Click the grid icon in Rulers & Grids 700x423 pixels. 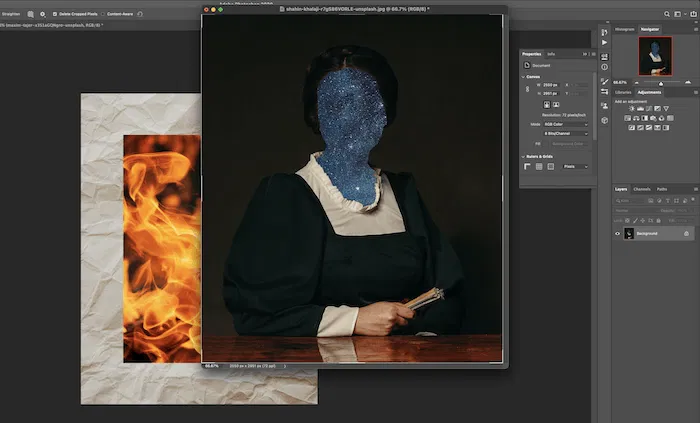538,166
